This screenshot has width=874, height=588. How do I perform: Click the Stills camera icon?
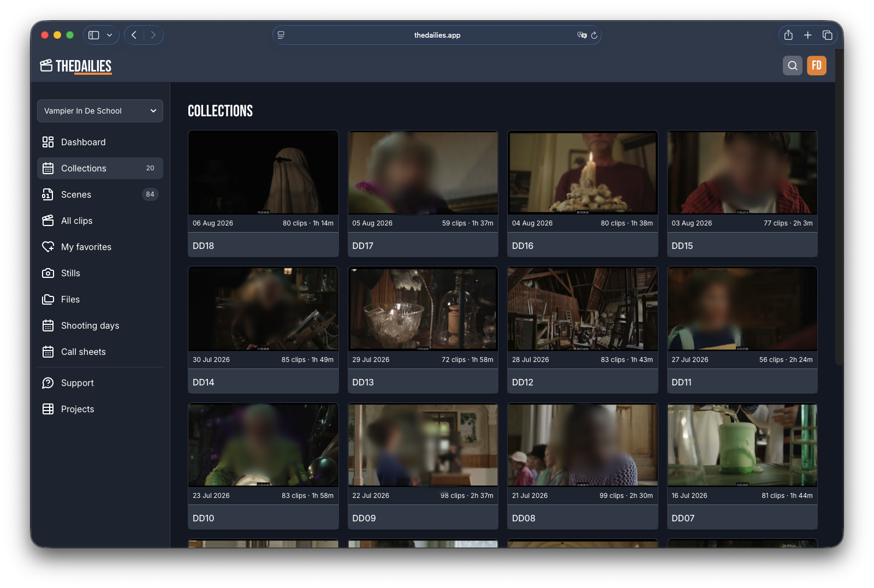(x=48, y=273)
